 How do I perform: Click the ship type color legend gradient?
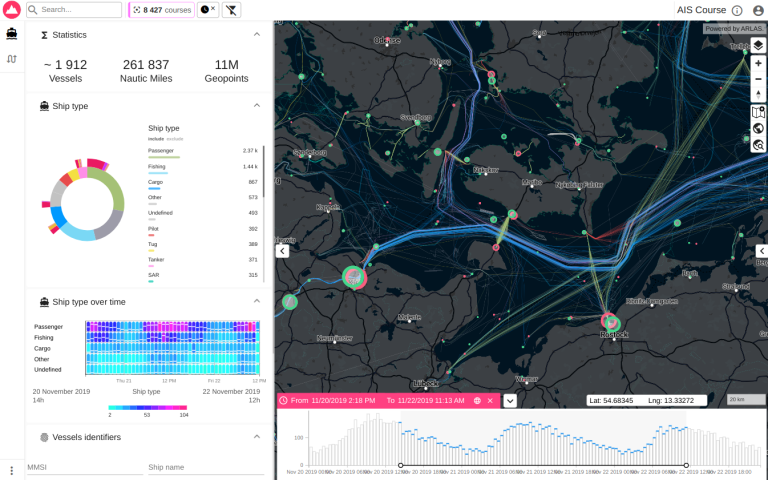pyautogui.click(x=147, y=408)
